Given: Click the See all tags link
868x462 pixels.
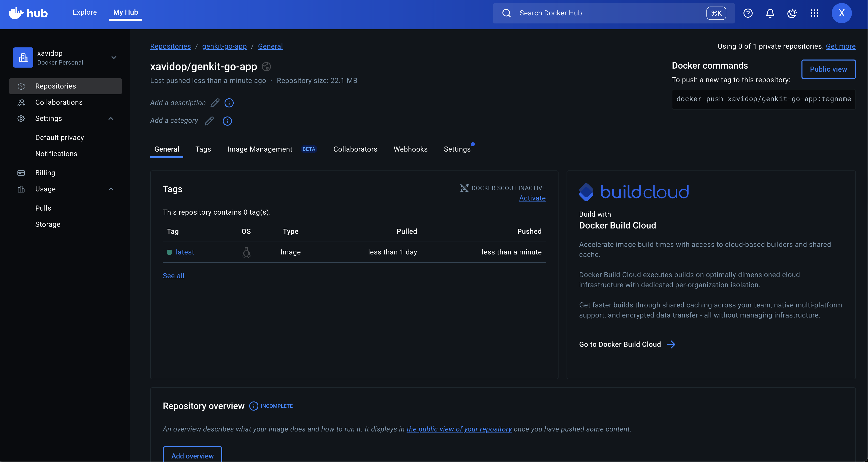Looking at the screenshot, I should click(174, 276).
